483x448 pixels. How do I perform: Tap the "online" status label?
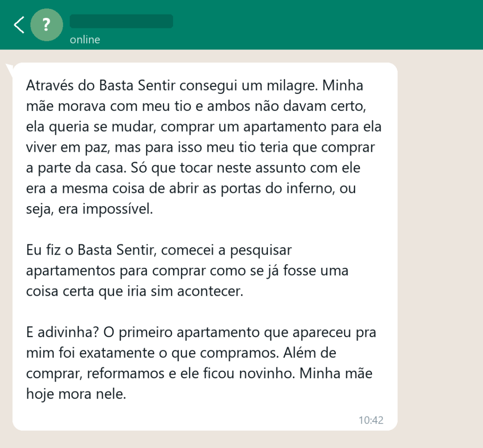[x=85, y=40]
